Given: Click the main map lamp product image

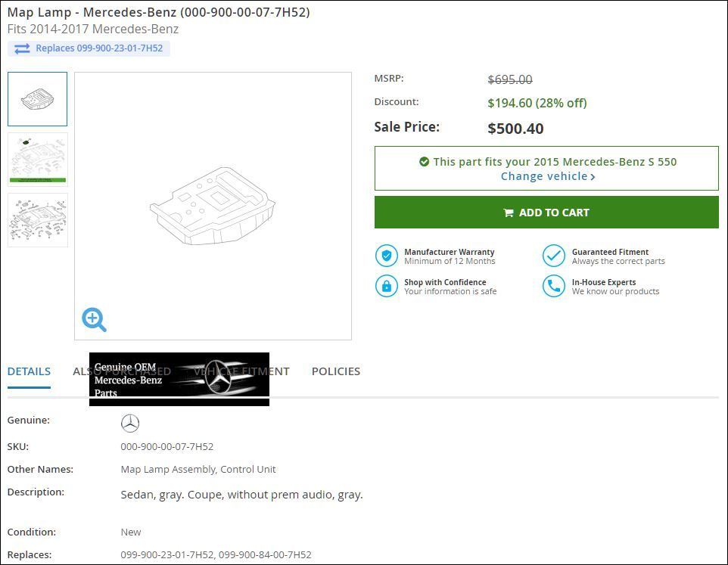Looking at the screenshot, I should click(213, 206).
